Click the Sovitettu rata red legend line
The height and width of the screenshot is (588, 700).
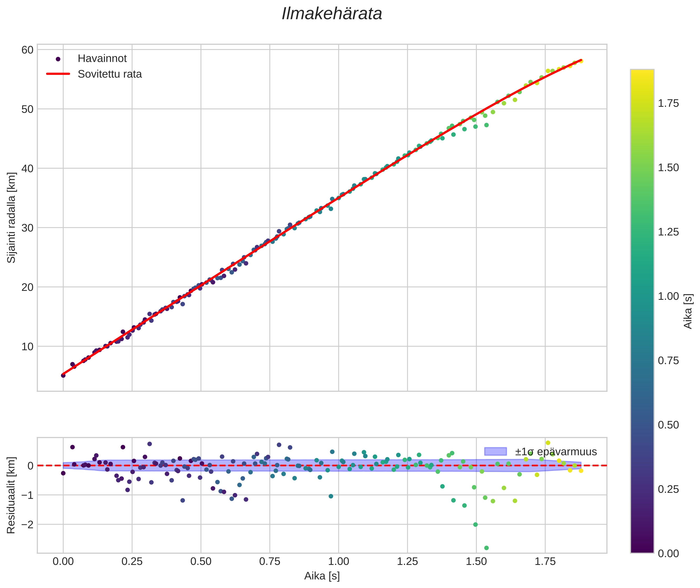click(58, 74)
